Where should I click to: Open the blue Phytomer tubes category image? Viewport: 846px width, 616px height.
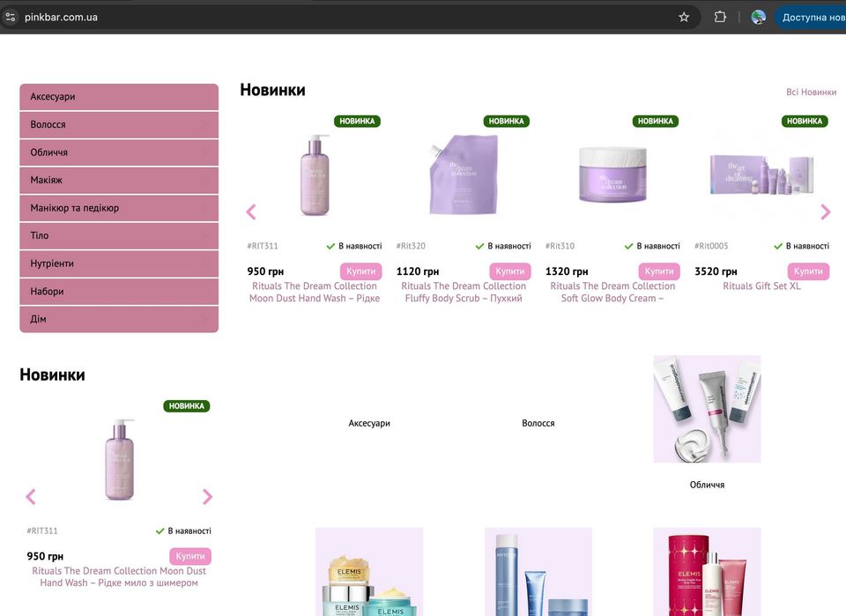[538, 572]
